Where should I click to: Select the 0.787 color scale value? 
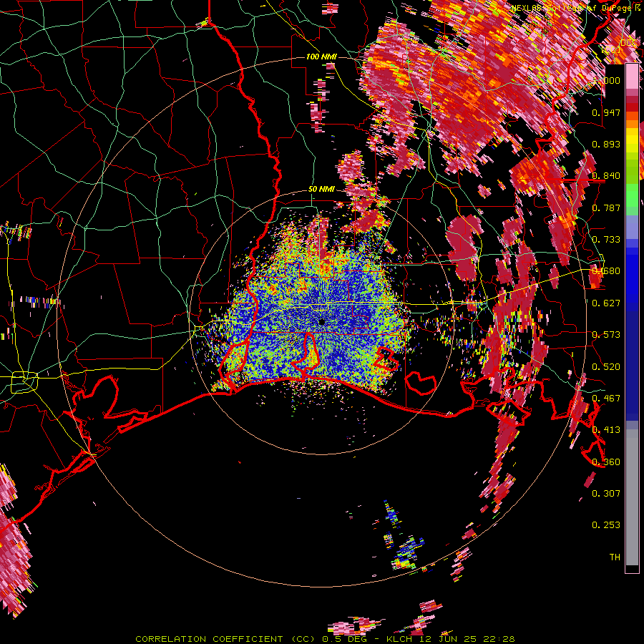coord(606,208)
